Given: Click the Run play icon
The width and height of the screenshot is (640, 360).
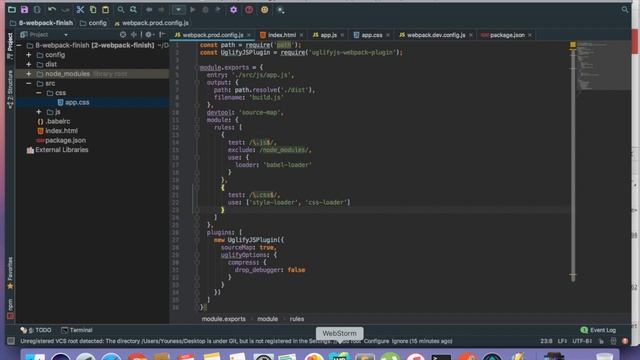Looking at the screenshot, I should (193, 9).
